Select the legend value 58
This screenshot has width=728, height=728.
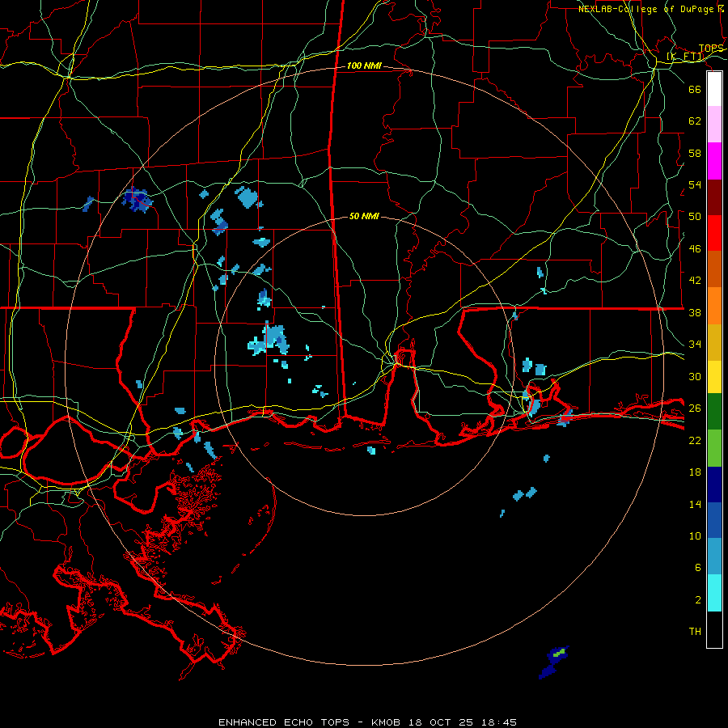(x=695, y=153)
